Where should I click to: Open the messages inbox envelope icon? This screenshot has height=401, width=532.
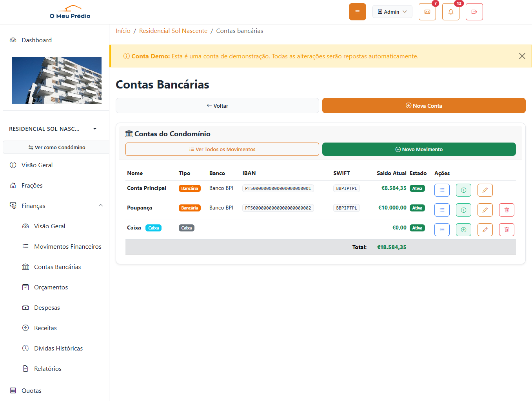427,11
